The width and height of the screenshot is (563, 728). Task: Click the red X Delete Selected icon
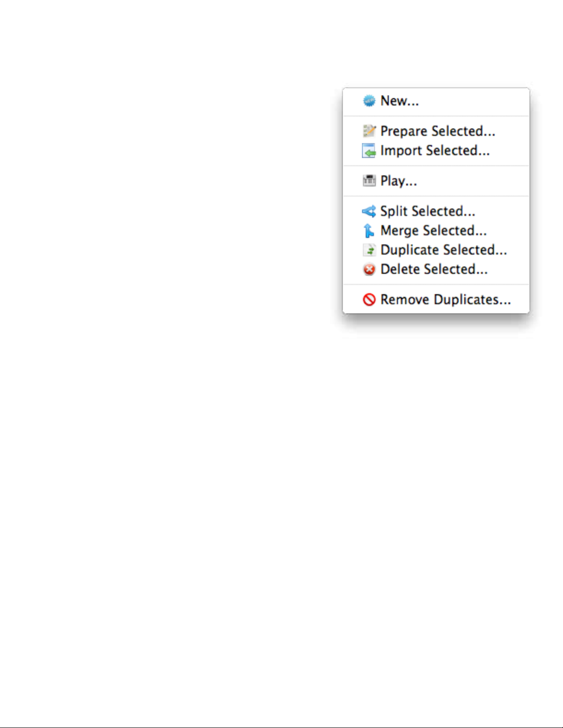click(369, 269)
